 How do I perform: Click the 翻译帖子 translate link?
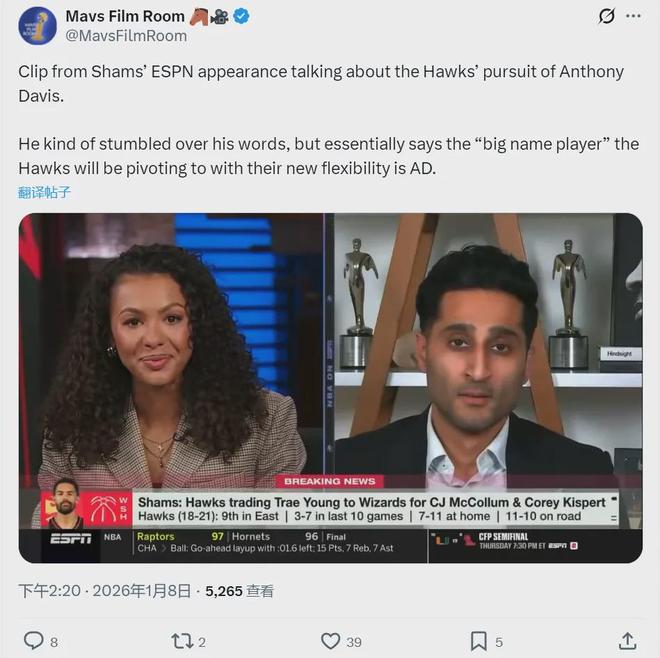click(x=44, y=192)
